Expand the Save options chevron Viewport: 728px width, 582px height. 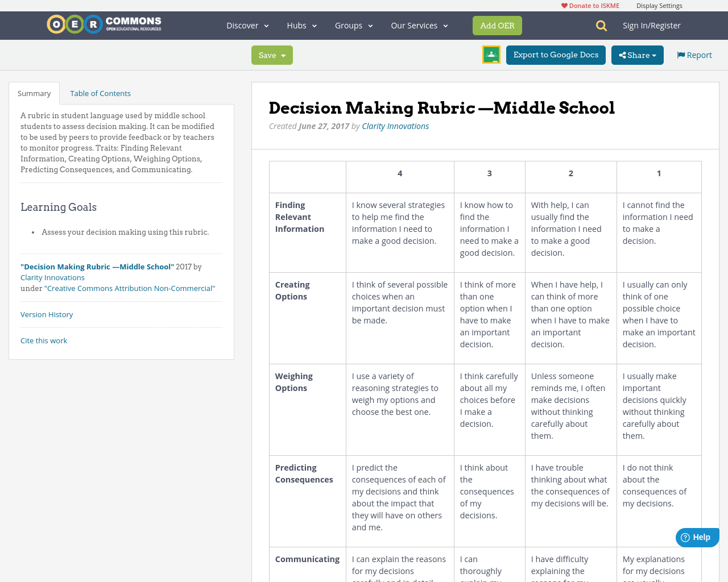coord(283,55)
